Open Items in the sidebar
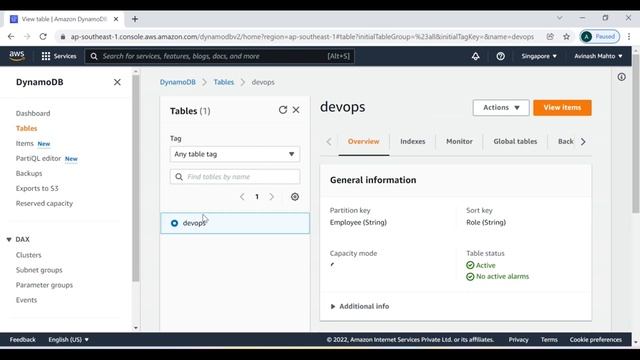The image size is (640, 360). tap(24, 143)
